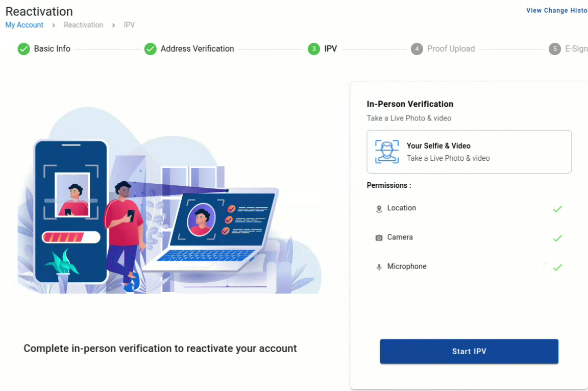Open the Address Verification step
The width and height of the screenshot is (588, 391).
[197, 49]
